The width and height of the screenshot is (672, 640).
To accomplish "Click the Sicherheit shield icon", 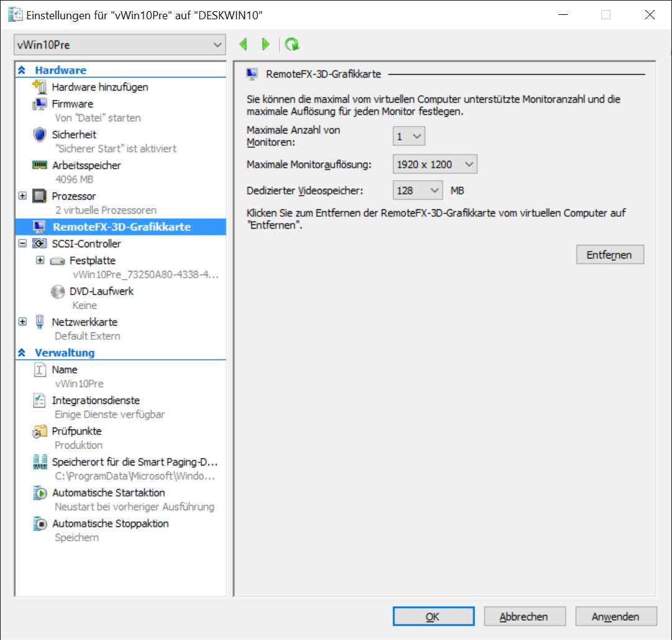I will [39, 134].
